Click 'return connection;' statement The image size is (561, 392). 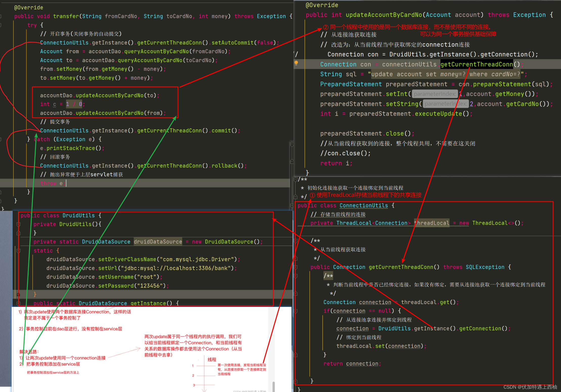352,364
